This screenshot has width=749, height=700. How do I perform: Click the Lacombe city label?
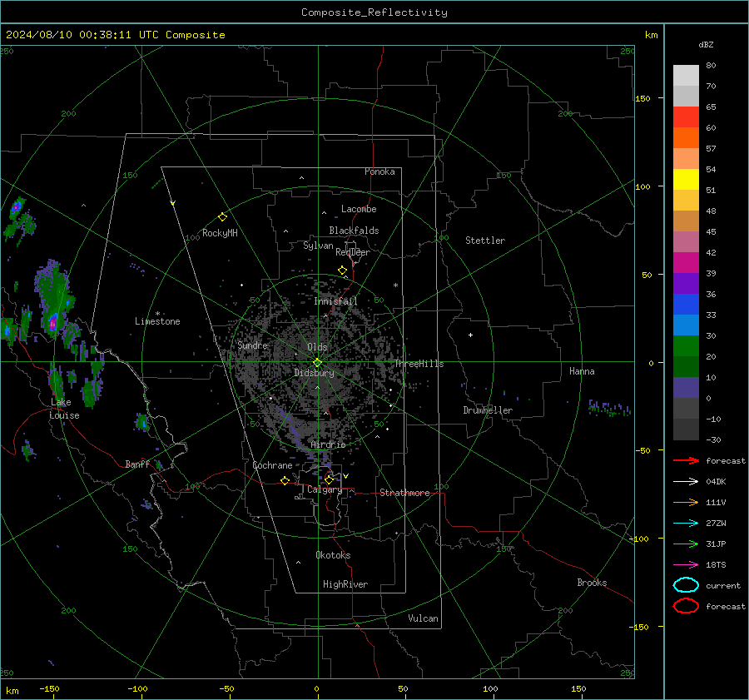(359, 209)
